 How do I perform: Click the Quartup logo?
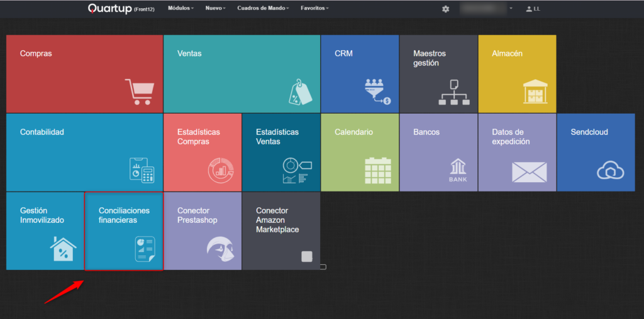click(110, 9)
